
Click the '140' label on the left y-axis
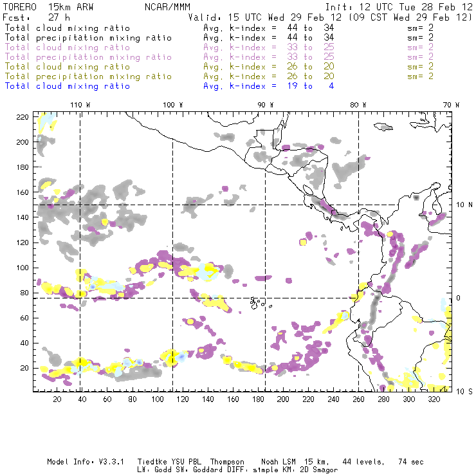click(23, 217)
